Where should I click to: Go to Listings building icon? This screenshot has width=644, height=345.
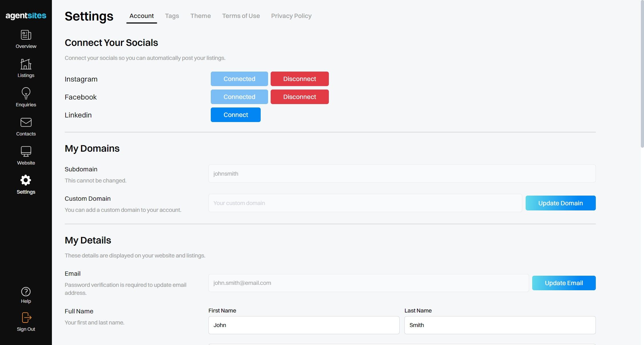pos(26,64)
